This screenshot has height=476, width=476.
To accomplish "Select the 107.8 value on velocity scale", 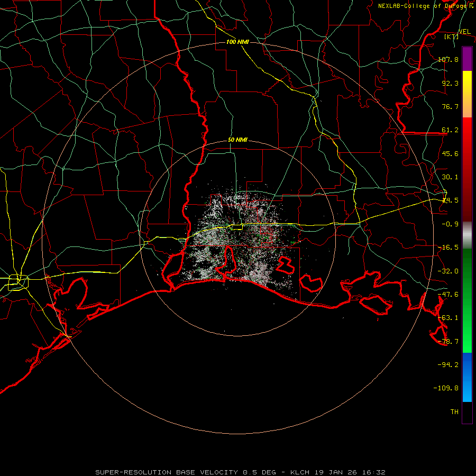I will pos(448,59).
